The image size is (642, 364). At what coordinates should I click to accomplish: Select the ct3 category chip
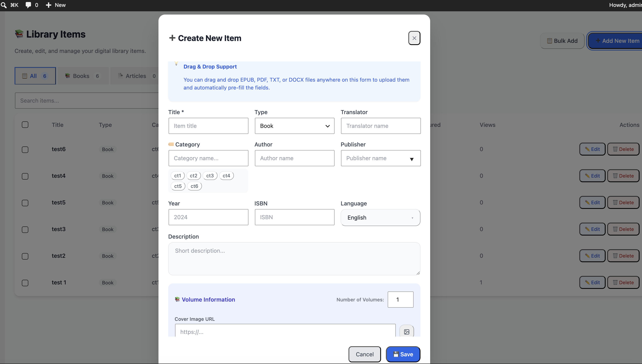pos(210,176)
